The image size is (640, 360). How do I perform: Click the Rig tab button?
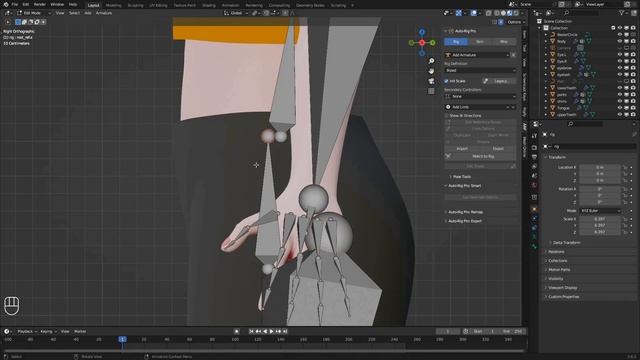tap(456, 42)
